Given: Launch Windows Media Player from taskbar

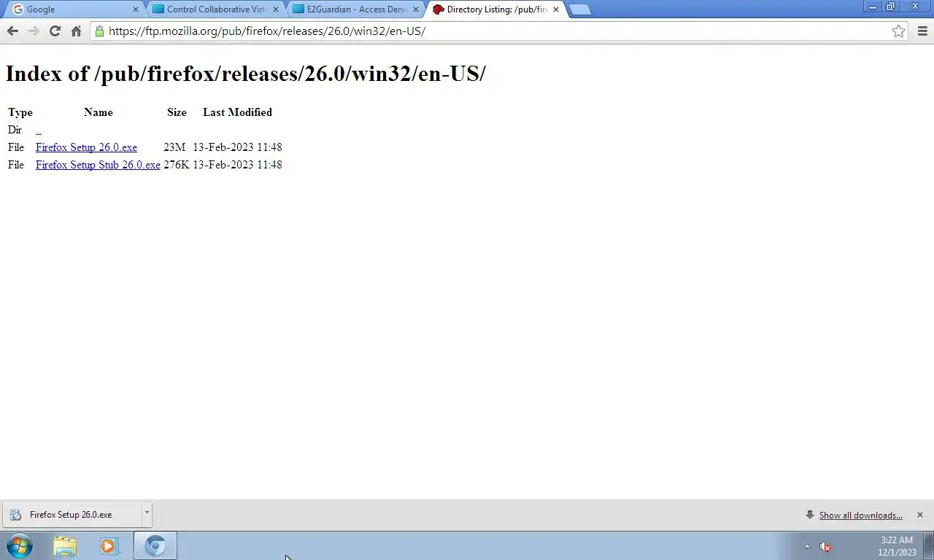Looking at the screenshot, I should point(109,545).
